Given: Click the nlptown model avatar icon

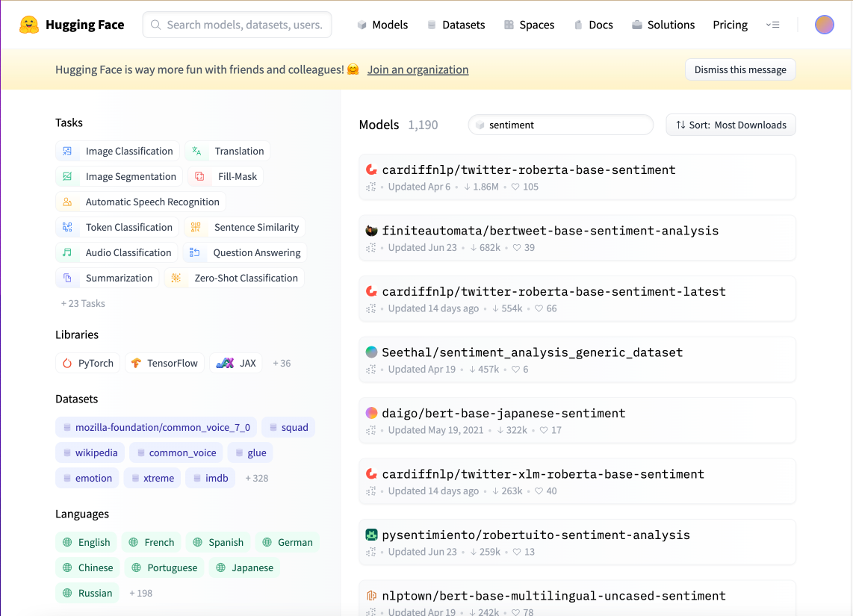Looking at the screenshot, I should 371,596.
